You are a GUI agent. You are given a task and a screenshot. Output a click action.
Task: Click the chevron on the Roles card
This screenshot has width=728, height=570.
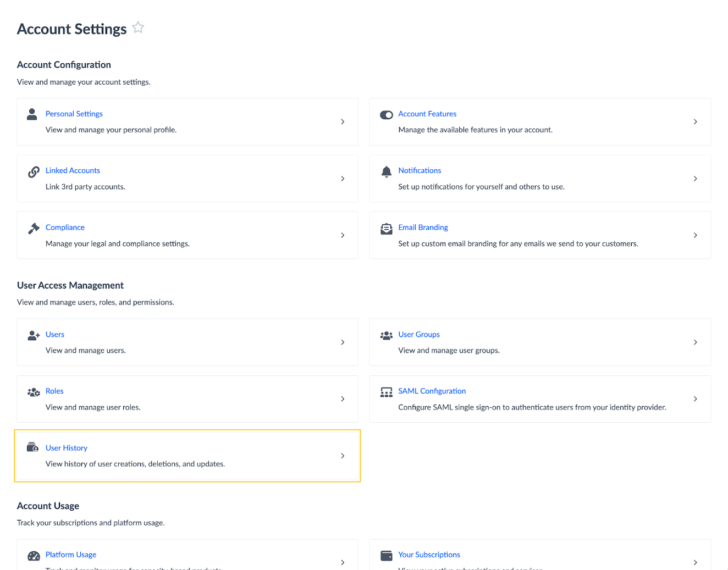click(x=343, y=399)
